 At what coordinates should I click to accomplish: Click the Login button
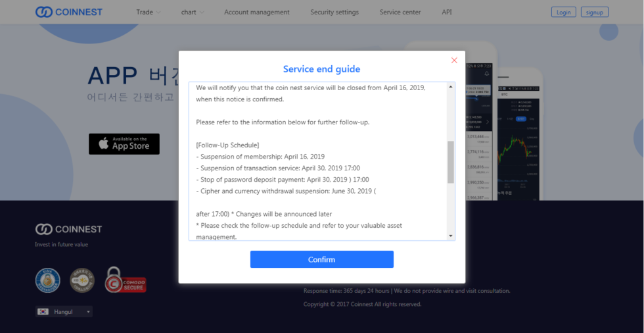(x=563, y=12)
